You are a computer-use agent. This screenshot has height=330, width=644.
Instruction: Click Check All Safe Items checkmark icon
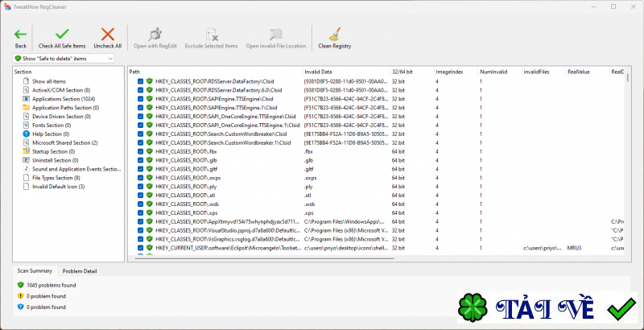pyautogui.click(x=62, y=34)
